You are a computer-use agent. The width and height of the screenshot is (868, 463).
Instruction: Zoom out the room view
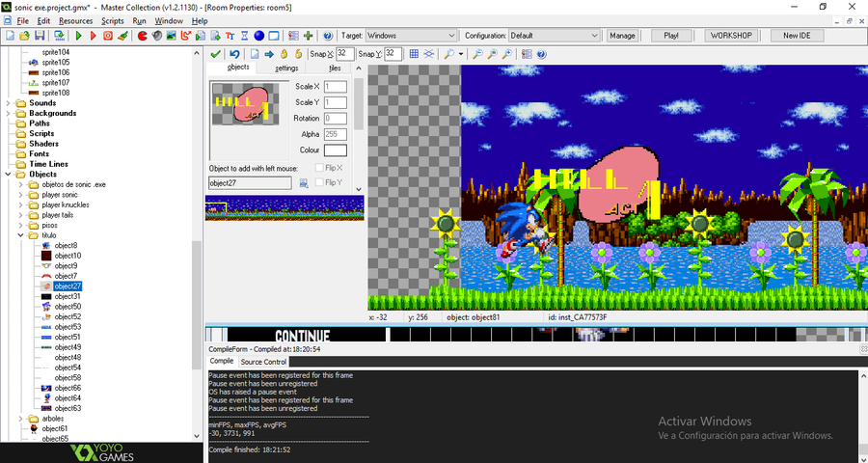coord(477,54)
